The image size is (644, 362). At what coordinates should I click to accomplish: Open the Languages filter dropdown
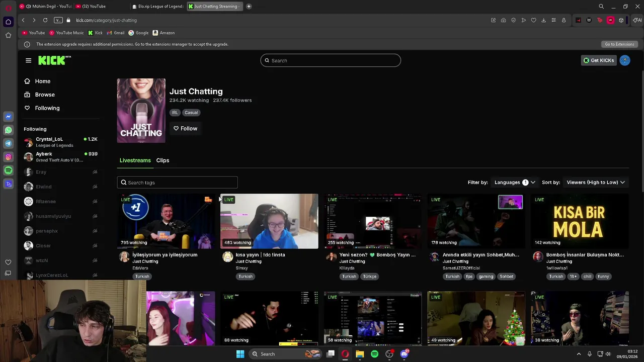pos(514,183)
